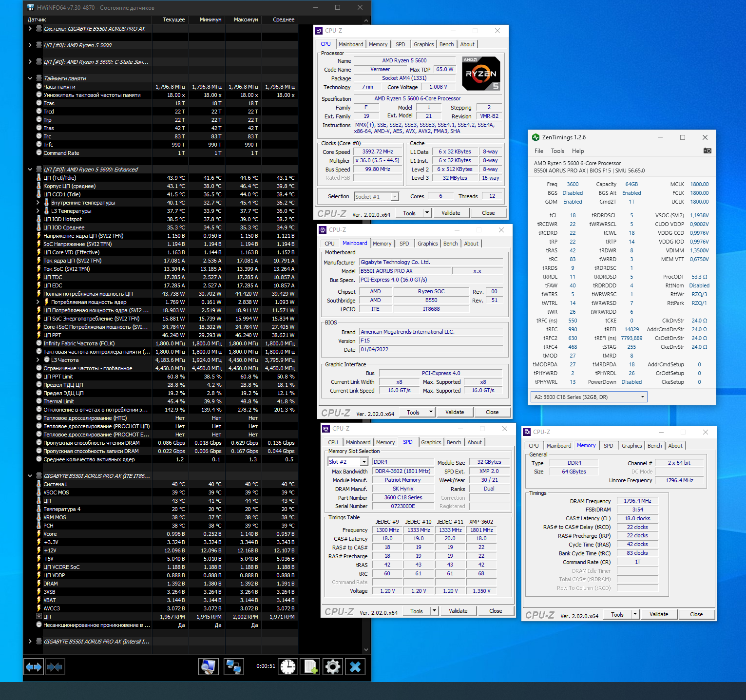Open Tools dropdown arrow in CPU-Z CPU window
This screenshot has height=700, width=746.
(x=427, y=213)
